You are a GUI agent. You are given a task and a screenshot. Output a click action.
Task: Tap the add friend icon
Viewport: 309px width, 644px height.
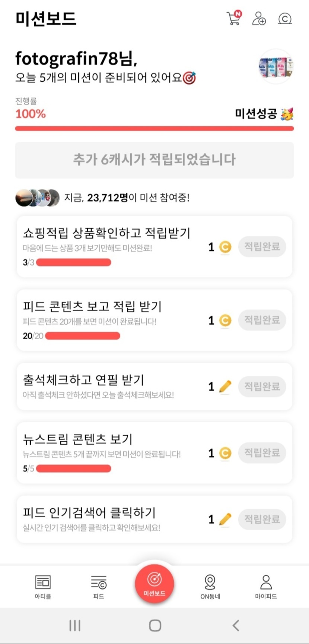(259, 18)
